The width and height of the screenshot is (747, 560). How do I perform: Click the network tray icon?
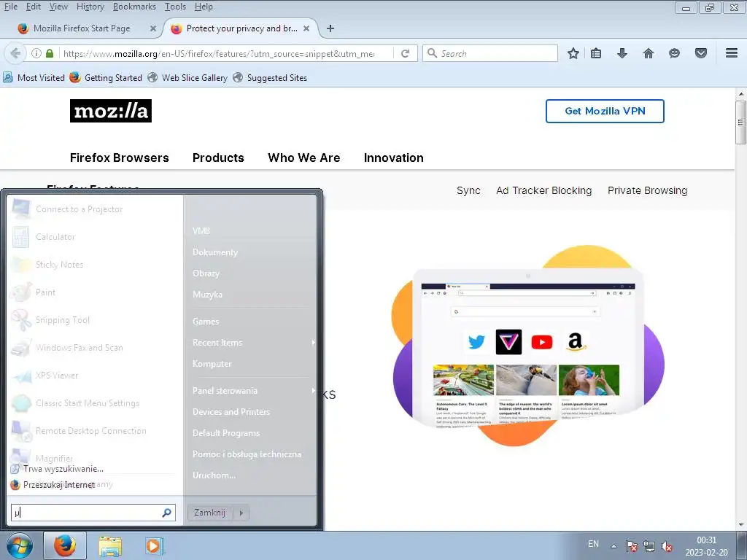[x=649, y=546]
